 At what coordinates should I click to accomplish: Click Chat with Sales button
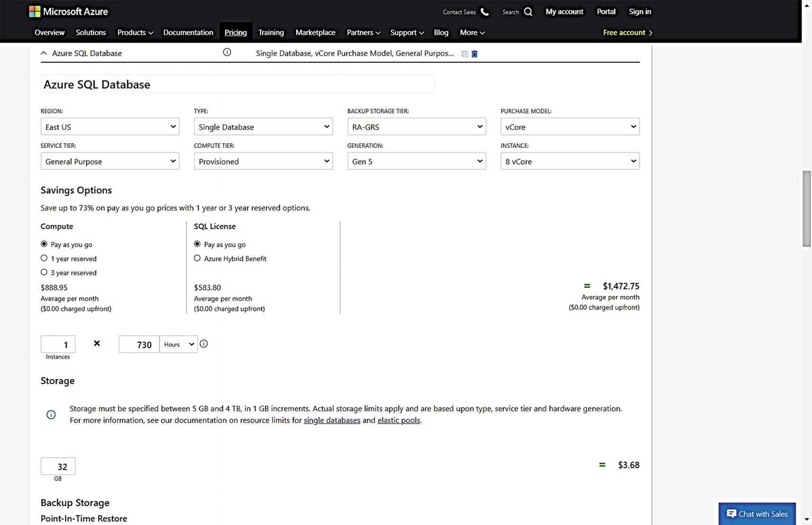tap(757, 514)
